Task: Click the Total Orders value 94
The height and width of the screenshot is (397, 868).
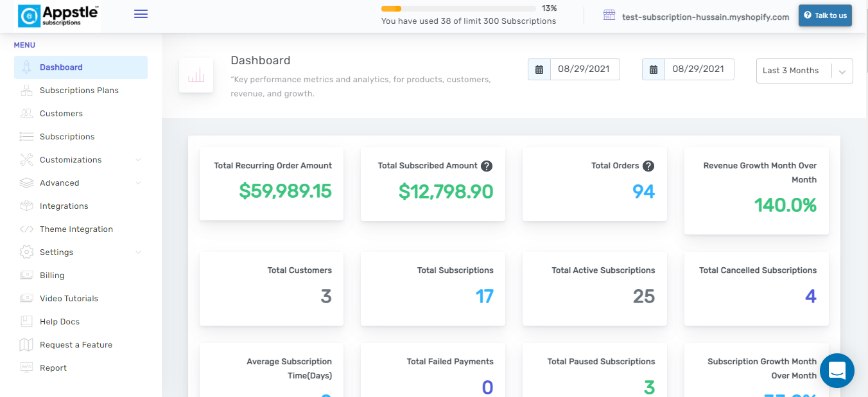Action: (x=644, y=191)
